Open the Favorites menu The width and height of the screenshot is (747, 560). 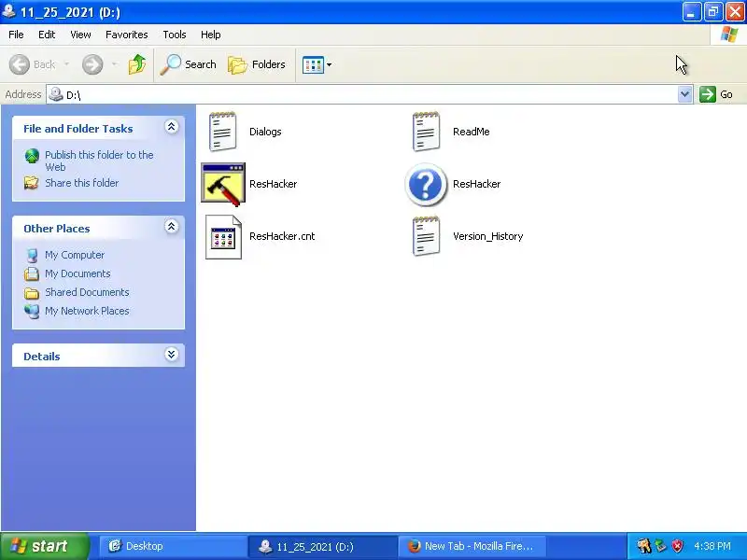tap(127, 35)
